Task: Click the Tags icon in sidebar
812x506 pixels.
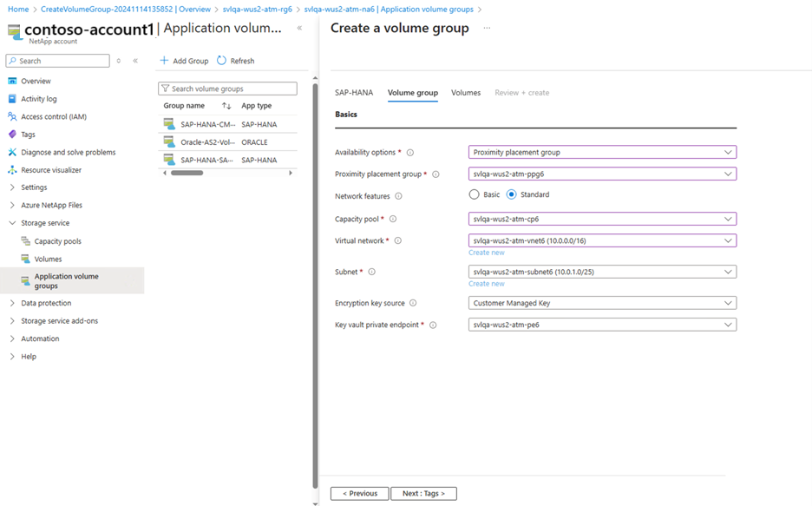Action: [12, 135]
